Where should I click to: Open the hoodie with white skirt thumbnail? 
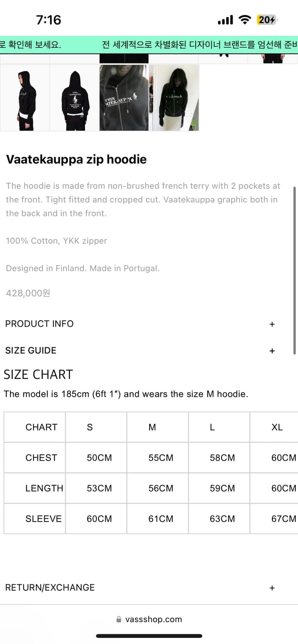[x=174, y=98]
